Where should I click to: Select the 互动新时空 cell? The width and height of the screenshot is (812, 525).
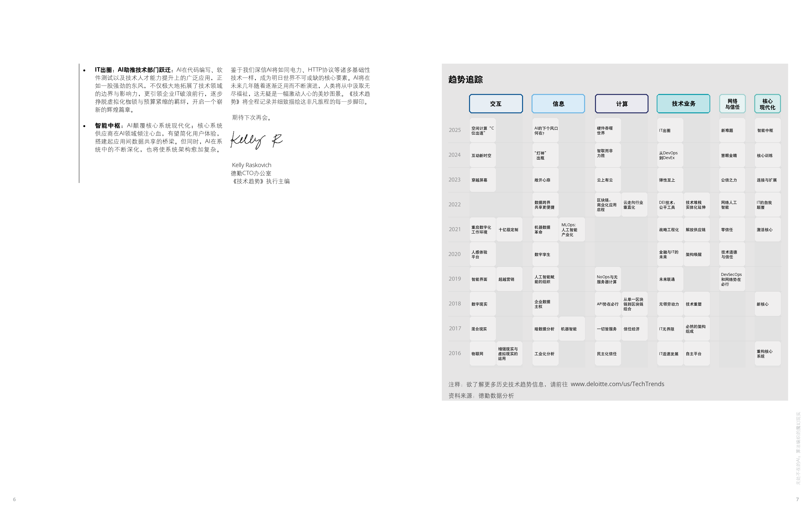tap(482, 155)
